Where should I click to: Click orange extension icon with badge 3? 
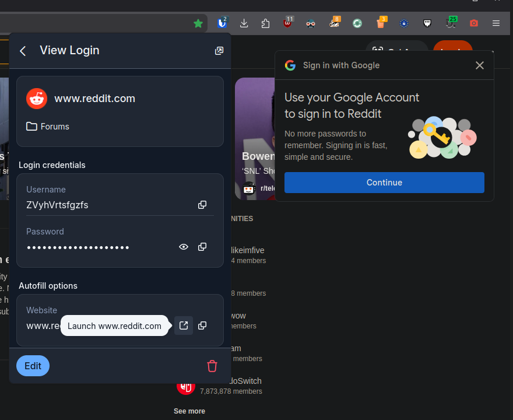coord(381,22)
